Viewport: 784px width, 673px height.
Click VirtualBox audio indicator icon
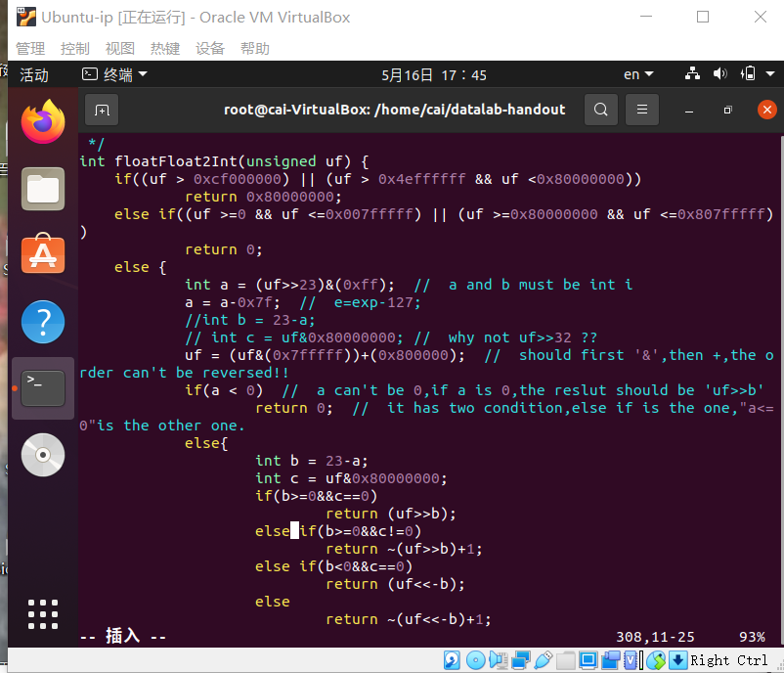(499, 660)
